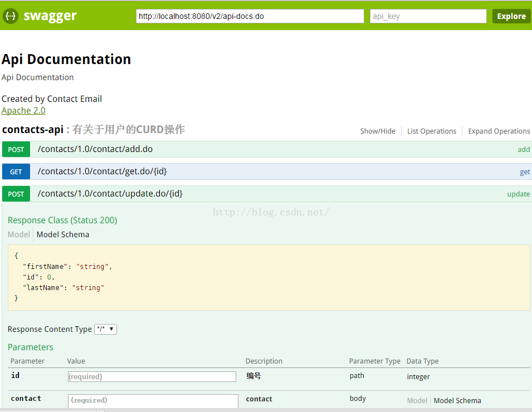Viewport: 532px width, 412px height.
Task: Click the bold 'id' parameter name
Action: [x=15, y=375]
